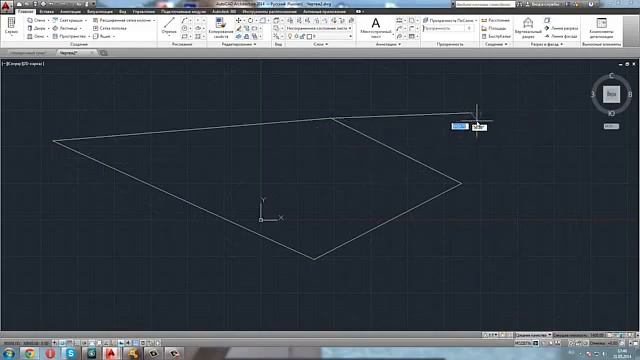
Task: Open the layer state dropdown Несохраненное состояние листа
Action: point(319,28)
